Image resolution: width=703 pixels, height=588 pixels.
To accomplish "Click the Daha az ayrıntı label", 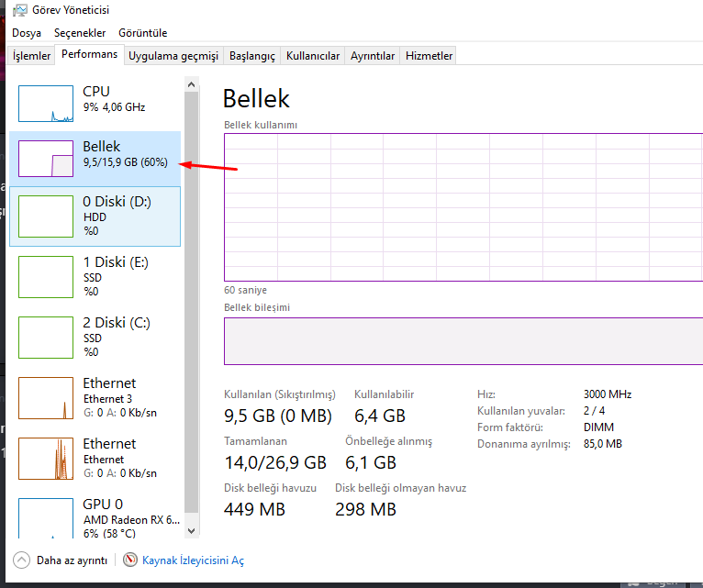I will pos(72,560).
